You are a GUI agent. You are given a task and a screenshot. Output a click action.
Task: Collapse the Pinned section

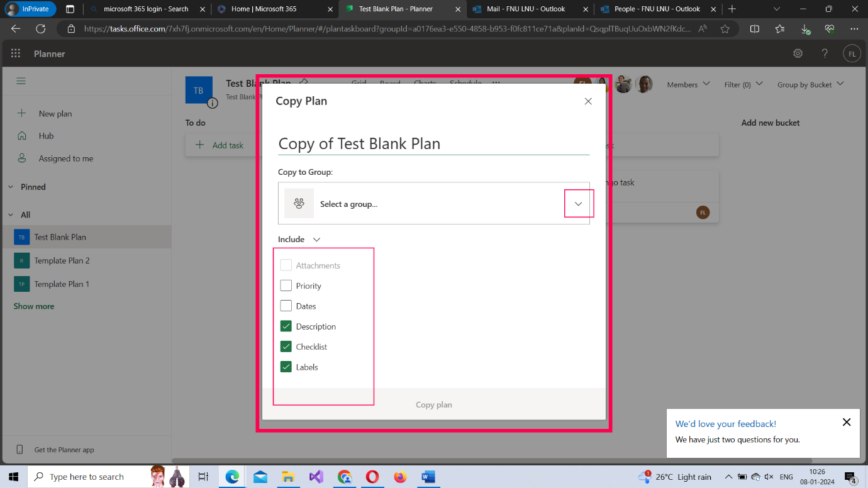point(11,187)
